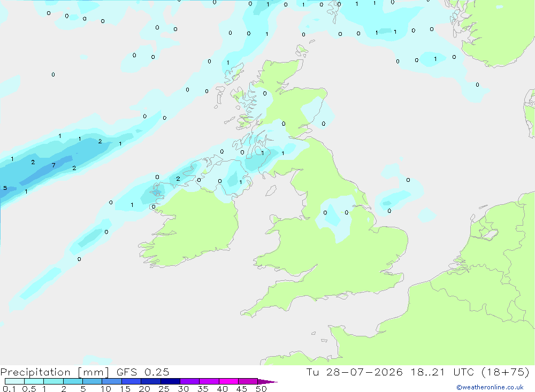Image resolution: width=535 pixels, height=392 pixels.
Task: Click the "Precipitation [mm]" title text
Action: click(x=55, y=372)
